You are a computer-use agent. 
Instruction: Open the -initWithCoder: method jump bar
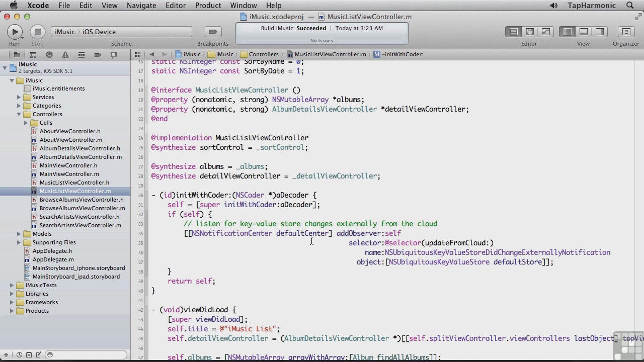398,54
